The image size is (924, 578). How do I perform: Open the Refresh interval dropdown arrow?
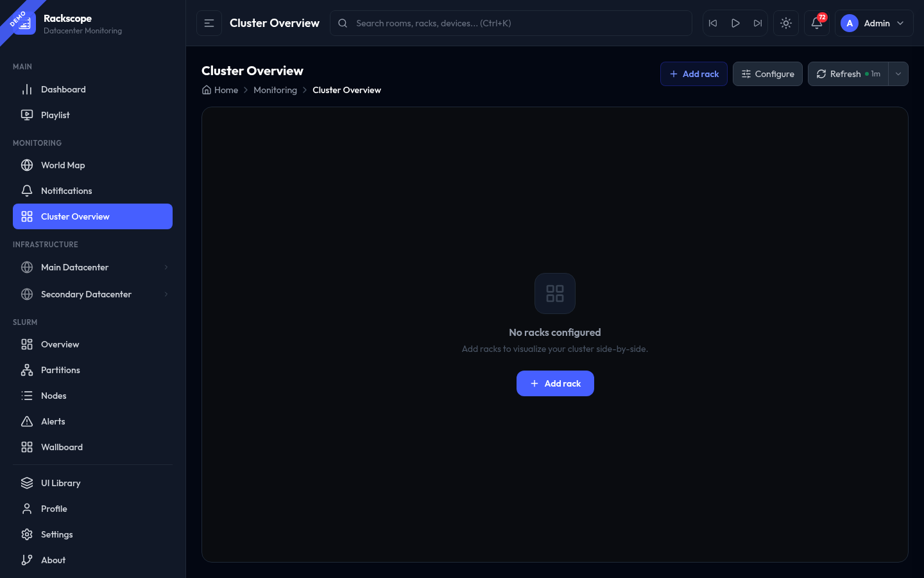(x=898, y=74)
